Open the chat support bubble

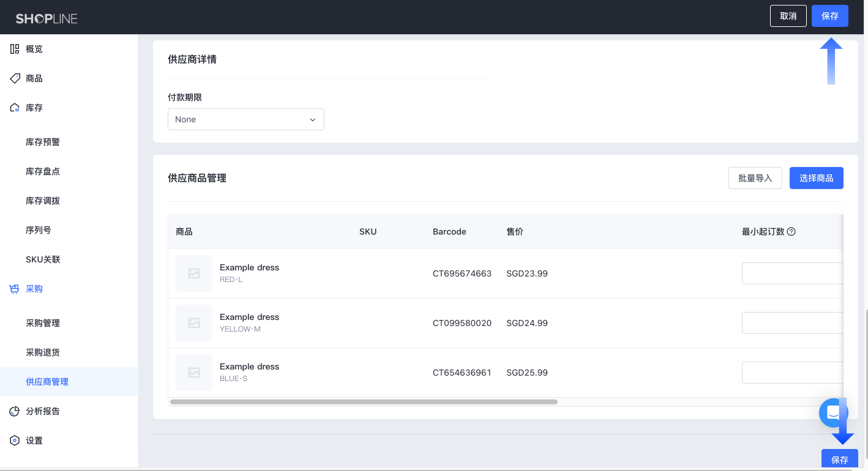coord(833,413)
